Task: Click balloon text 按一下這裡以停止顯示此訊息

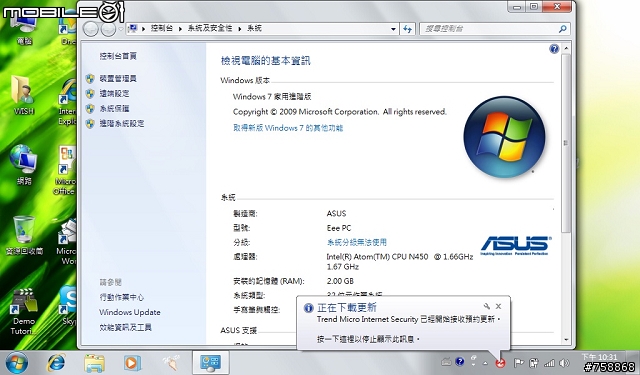Action: (x=368, y=339)
